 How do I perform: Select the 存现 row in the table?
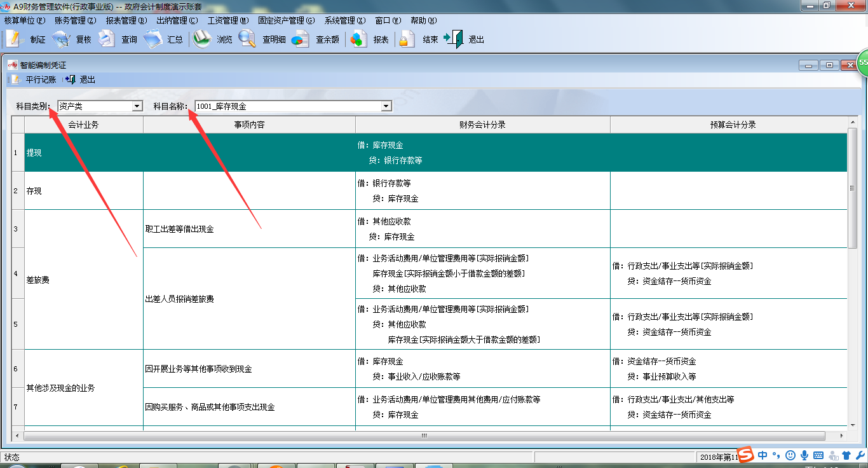[x=84, y=191]
